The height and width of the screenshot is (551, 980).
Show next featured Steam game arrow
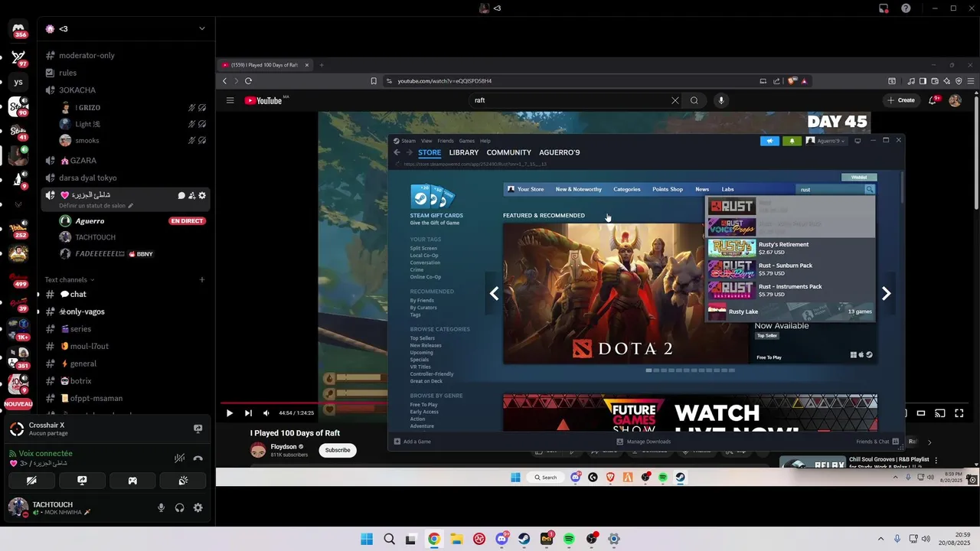(886, 293)
